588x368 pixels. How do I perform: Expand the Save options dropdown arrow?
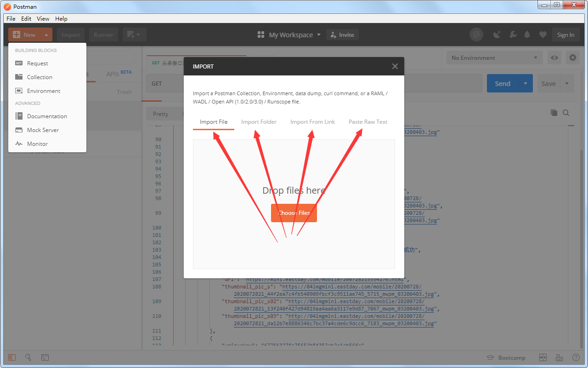(567, 84)
